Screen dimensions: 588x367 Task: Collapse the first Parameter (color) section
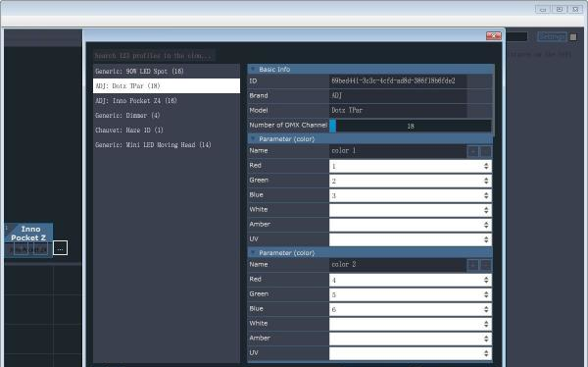(x=253, y=139)
